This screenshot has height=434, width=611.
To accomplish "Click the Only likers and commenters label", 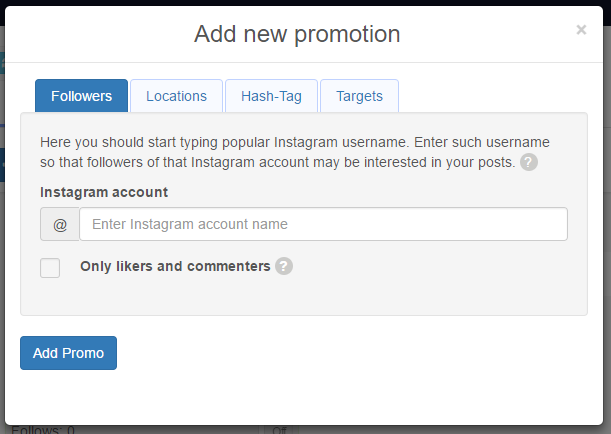I will tap(175, 266).
